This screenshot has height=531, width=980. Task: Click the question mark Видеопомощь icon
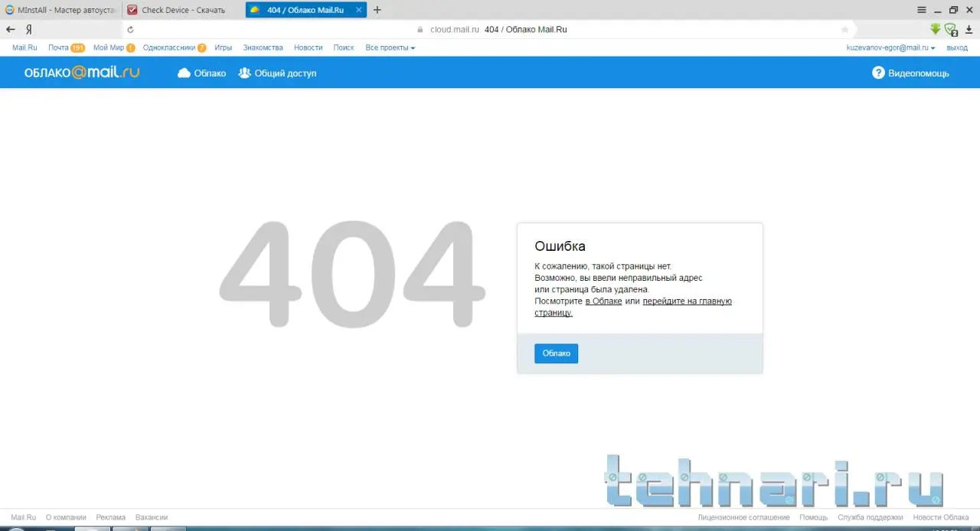pyautogui.click(x=878, y=73)
